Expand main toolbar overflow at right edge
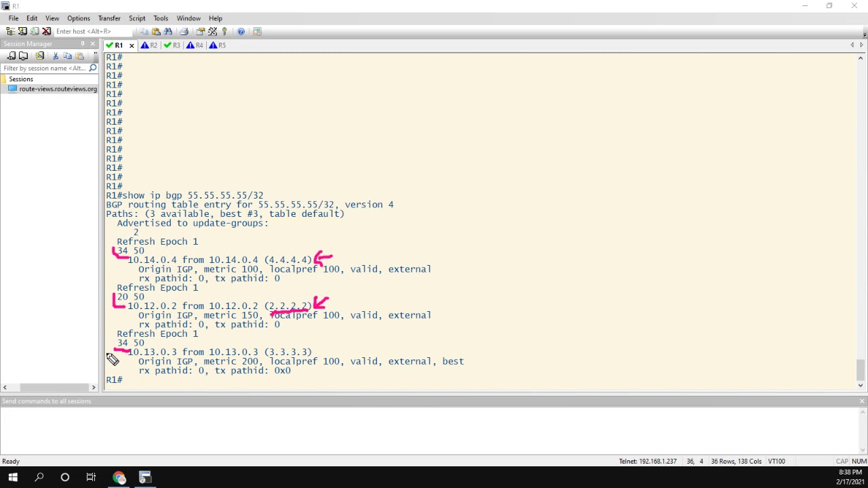The width and height of the screenshot is (868, 488). pos(865,33)
